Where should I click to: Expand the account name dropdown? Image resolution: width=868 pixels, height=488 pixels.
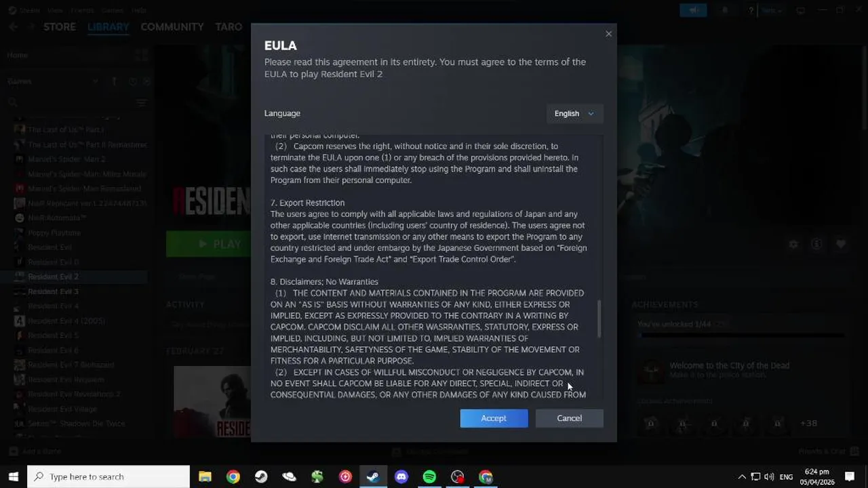click(x=772, y=10)
